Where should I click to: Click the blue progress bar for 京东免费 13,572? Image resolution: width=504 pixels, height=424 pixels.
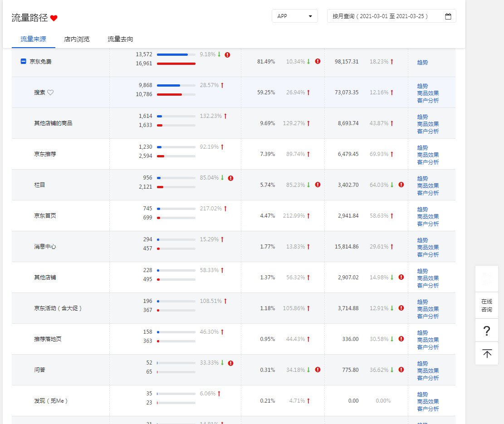pos(172,54)
